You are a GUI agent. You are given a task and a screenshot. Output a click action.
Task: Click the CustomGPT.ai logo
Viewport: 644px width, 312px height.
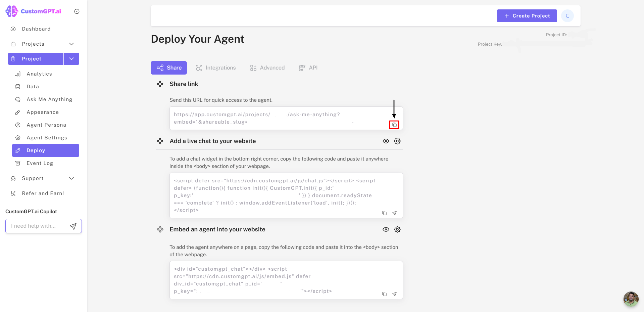tap(33, 11)
